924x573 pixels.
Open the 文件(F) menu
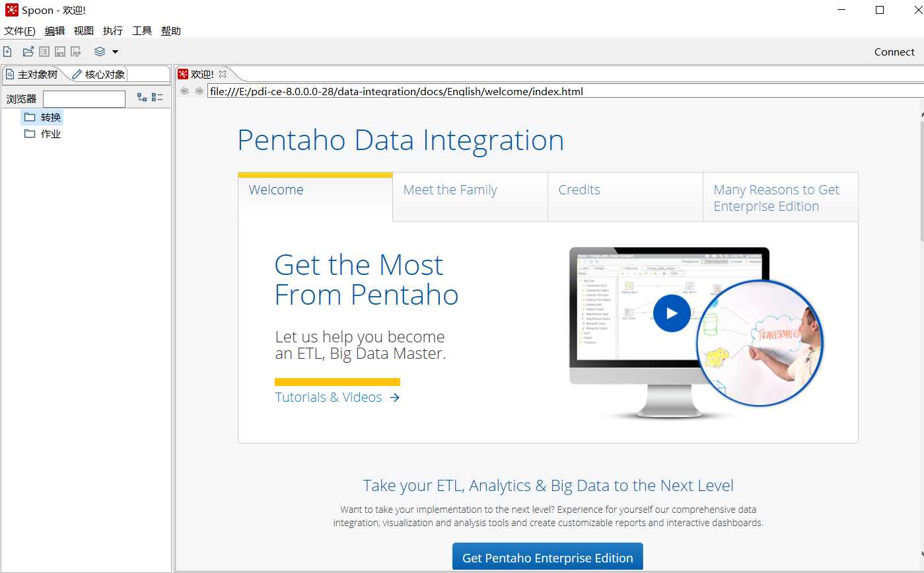pos(20,31)
